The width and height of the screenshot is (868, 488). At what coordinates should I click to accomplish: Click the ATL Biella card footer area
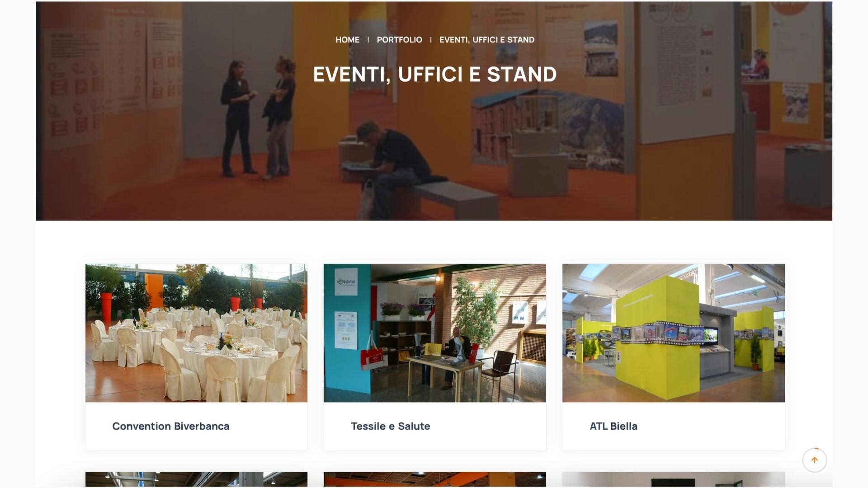pyautogui.click(x=674, y=426)
